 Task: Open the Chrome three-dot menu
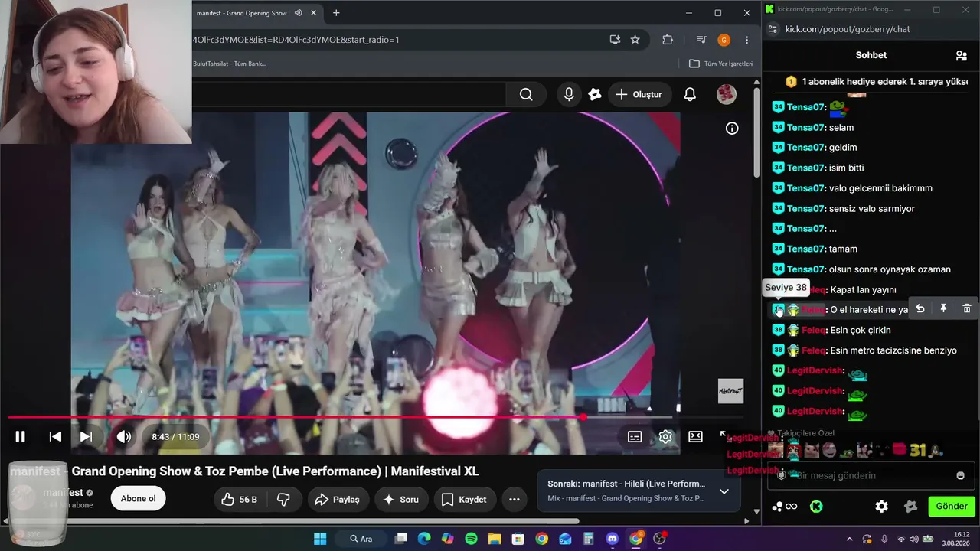746,40
